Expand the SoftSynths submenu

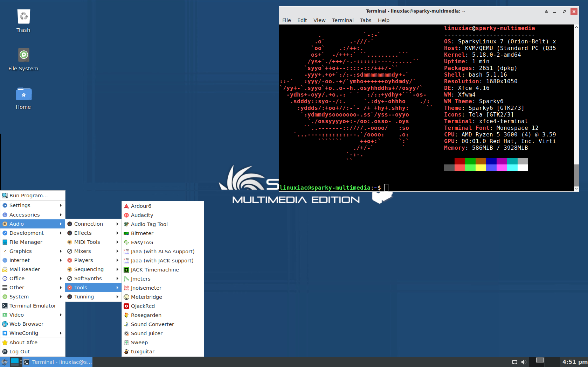click(x=93, y=278)
